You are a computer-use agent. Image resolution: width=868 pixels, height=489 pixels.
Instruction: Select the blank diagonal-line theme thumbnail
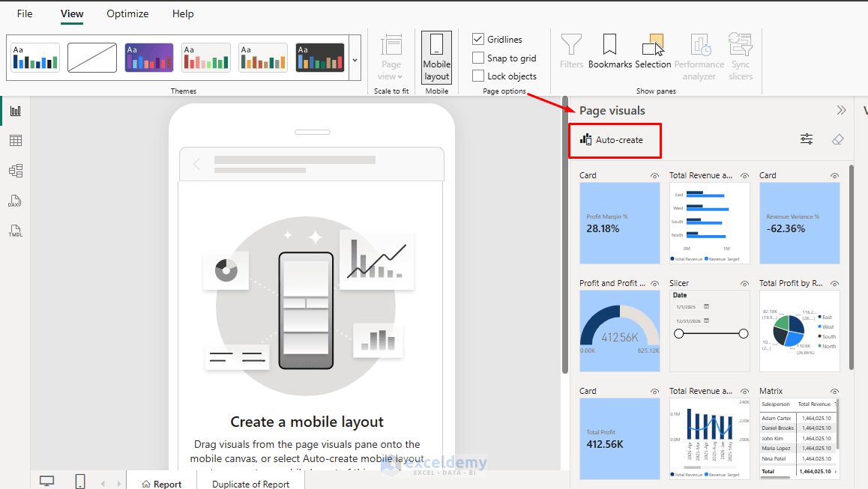pos(92,58)
